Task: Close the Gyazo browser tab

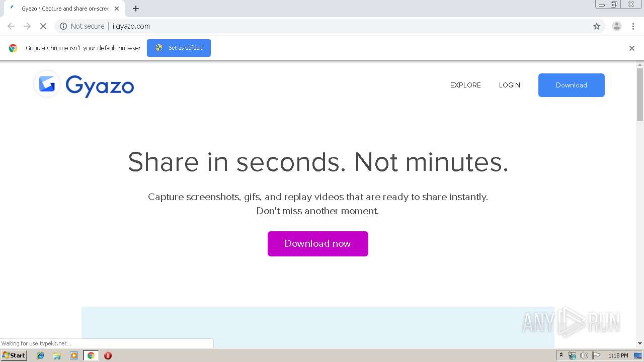Action: [x=117, y=9]
